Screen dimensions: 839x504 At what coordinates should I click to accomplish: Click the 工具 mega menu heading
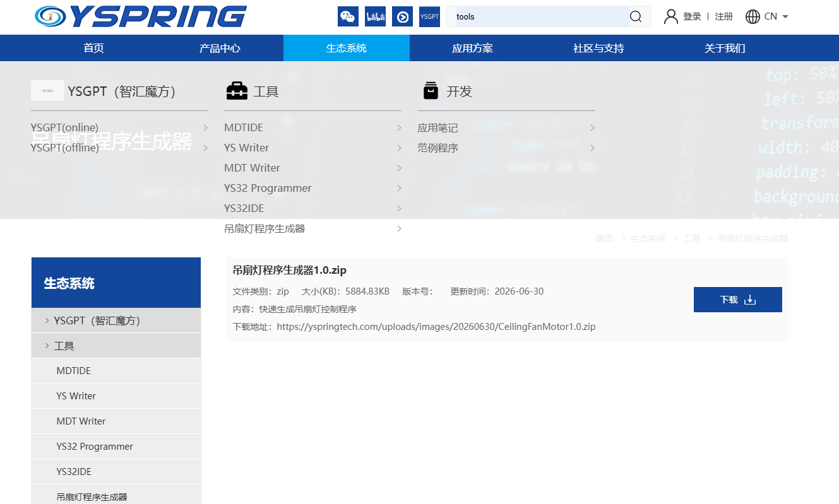tap(266, 91)
